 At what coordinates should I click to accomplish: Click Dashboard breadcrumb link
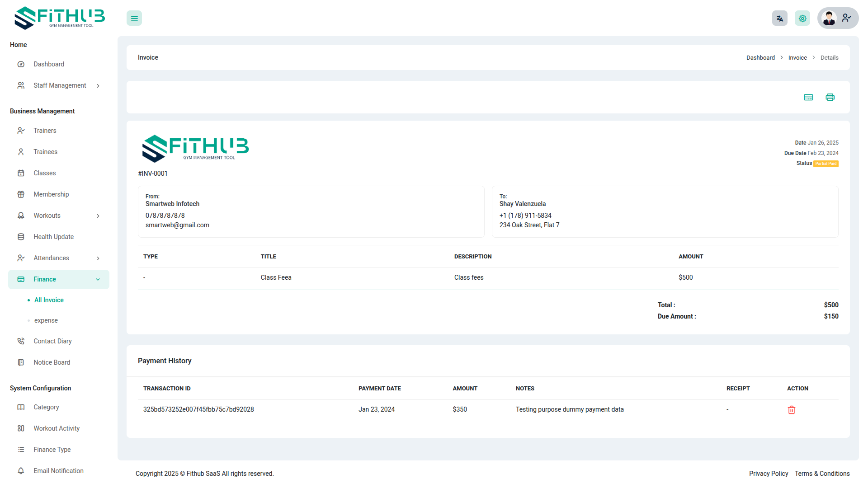point(760,58)
